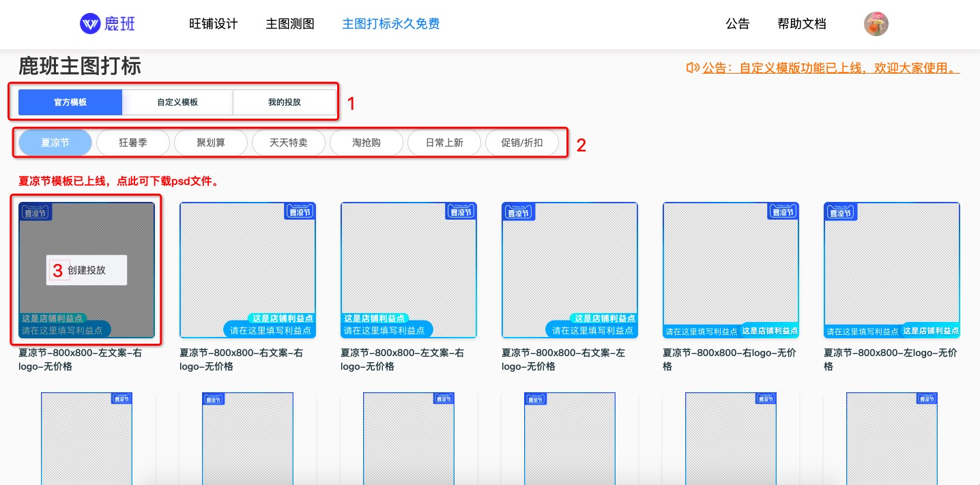Click title text 夏凉节-800x800-左logo-无价格
The image size is (980, 485).
[891, 359]
